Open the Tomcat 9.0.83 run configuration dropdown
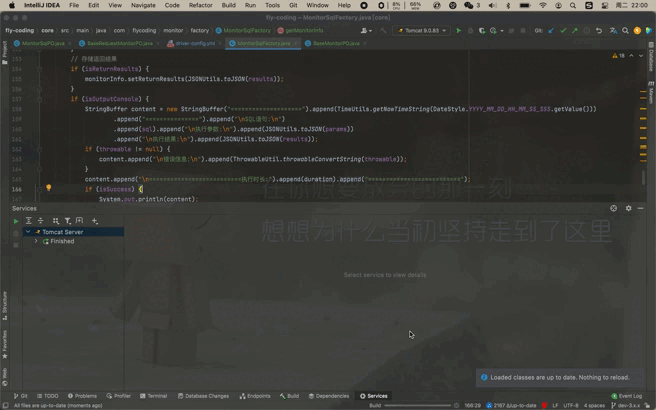The image size is (656, 410). point(422,31)
